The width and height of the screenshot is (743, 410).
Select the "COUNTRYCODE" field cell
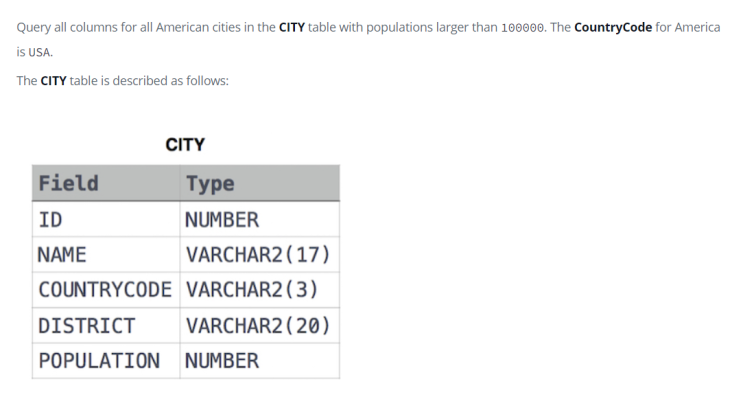105,290
